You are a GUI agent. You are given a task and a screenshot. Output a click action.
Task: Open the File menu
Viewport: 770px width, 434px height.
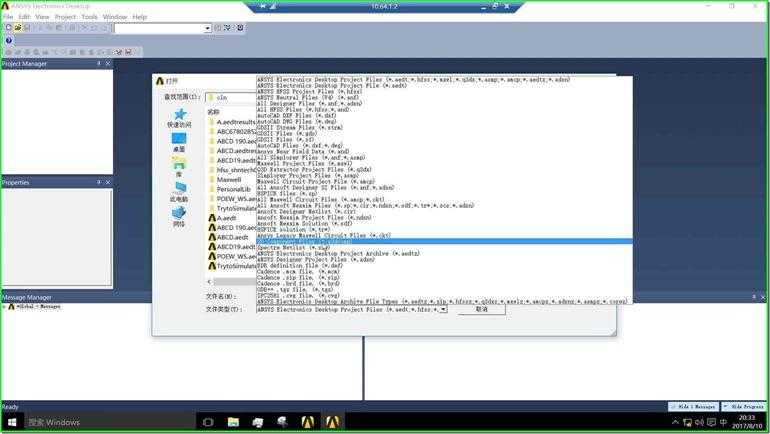[x=8, y=17]
